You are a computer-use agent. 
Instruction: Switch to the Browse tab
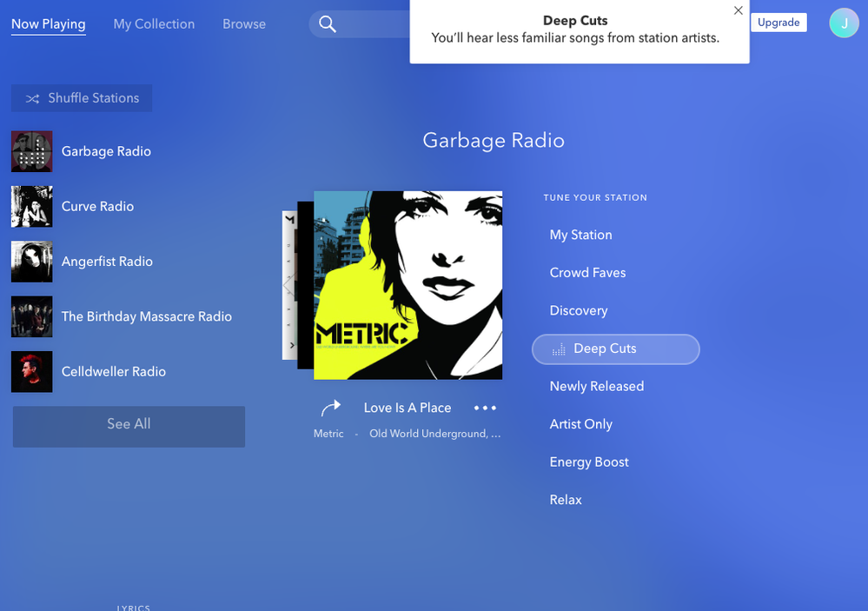click(244, 24)
